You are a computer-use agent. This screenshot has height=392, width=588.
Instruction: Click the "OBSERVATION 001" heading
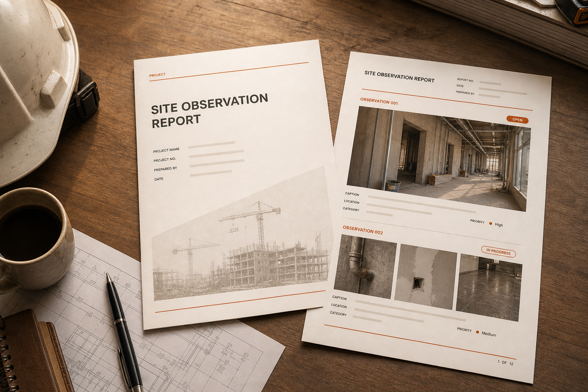[379, 101]
